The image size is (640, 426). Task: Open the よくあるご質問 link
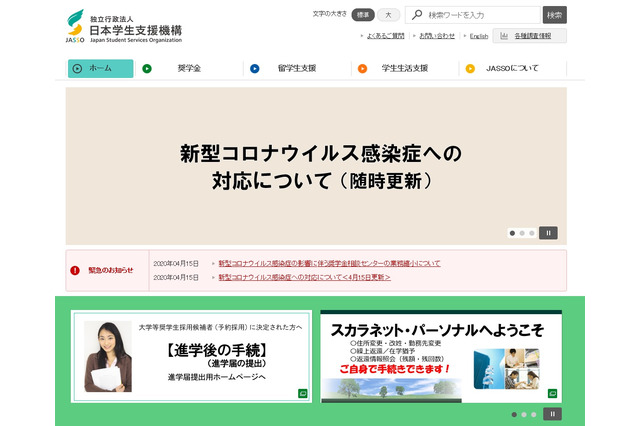[385, 36]
